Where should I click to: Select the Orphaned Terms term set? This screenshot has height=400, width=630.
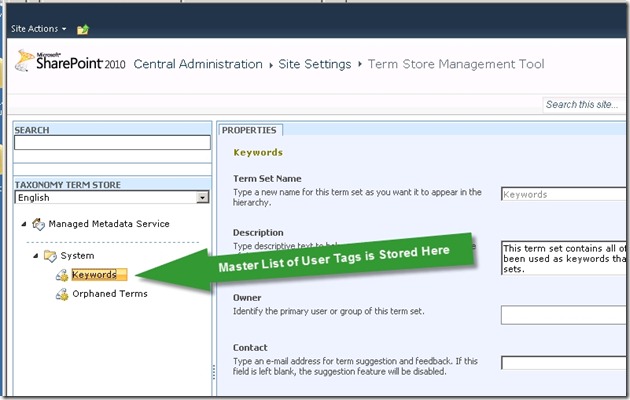click(110, 294)
